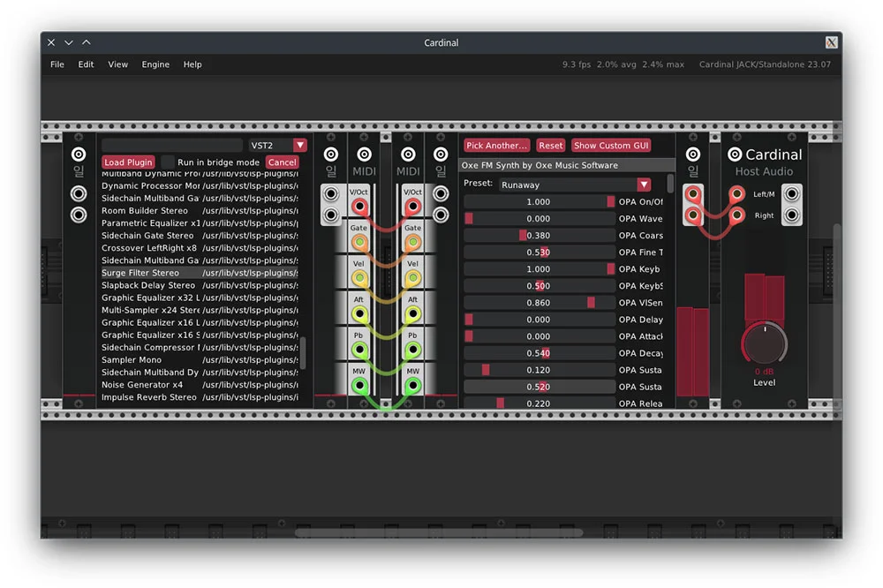Expand the Runaway preset dropdown
Screen dimensions: 883x588
point(644,185)
